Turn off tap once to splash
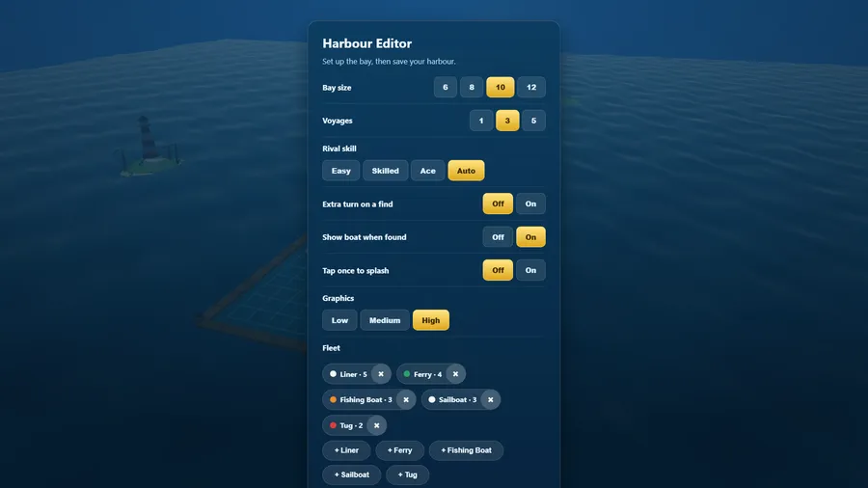This screenshot has height=488, width=868. pos(498,270)
